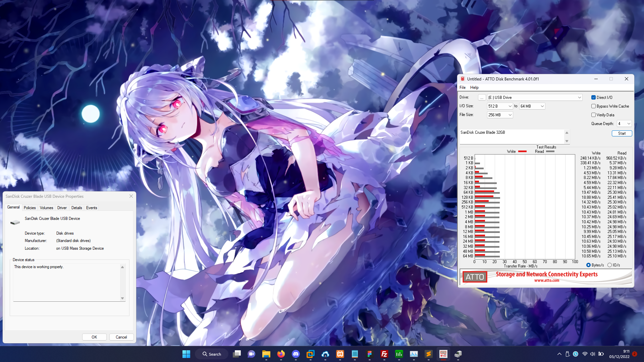Image resolution: width=644 pixels, height=362 pixels.
Task: Click the Device status down scroll arrow
Action: 122,298
